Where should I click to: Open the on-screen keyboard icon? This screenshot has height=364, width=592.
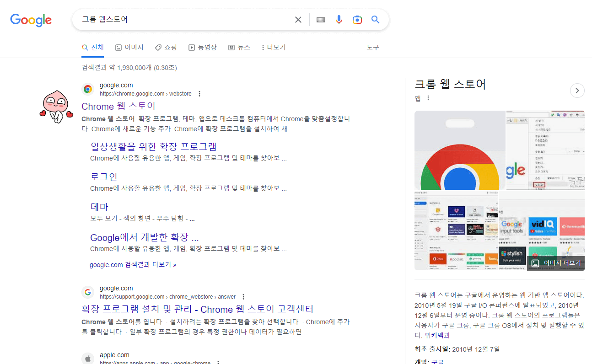coord(321,20)
